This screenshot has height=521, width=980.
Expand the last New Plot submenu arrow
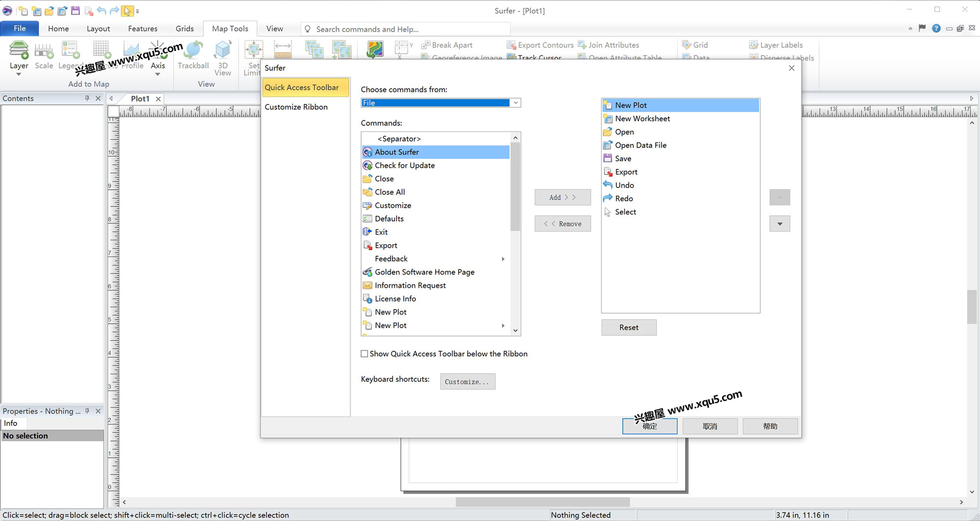tap(503, 325)
